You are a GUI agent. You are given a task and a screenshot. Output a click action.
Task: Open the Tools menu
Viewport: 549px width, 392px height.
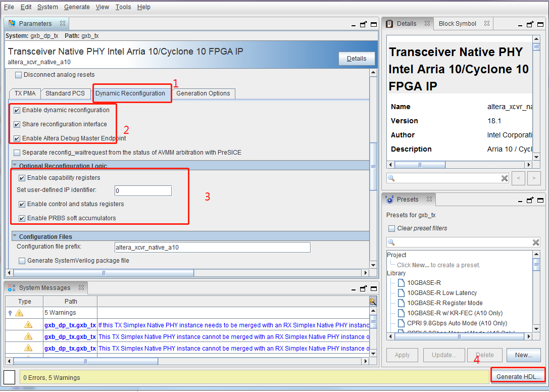click(x=123, y=7)
